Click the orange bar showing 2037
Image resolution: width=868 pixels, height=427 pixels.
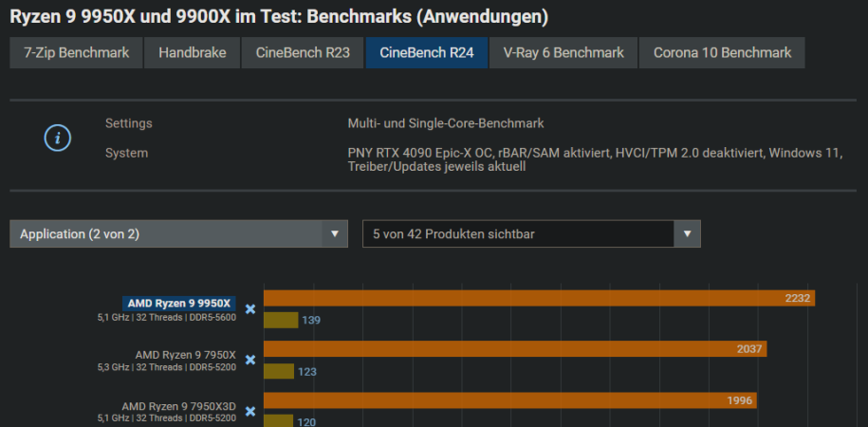[x=515, y=349]
